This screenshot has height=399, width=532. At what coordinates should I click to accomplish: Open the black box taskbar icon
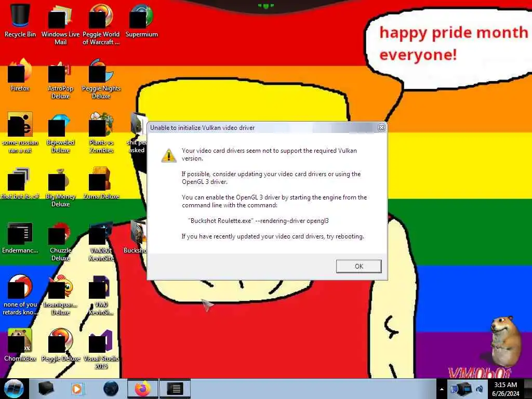pyautogui.click(x=46, y=389)
